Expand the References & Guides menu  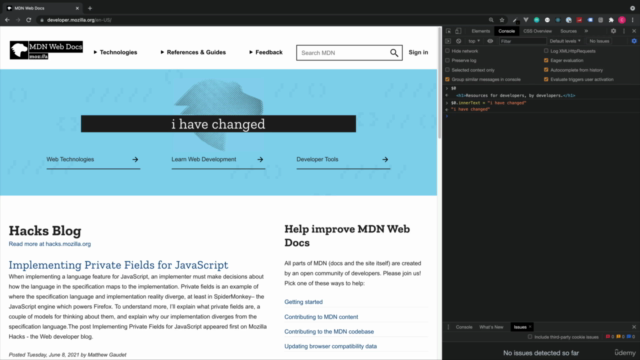(193, 52)
